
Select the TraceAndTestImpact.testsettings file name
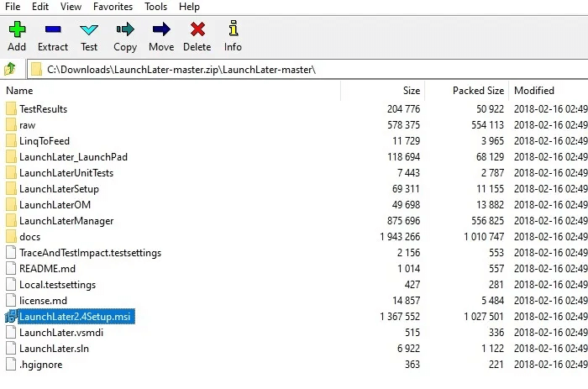click(91, 253)
